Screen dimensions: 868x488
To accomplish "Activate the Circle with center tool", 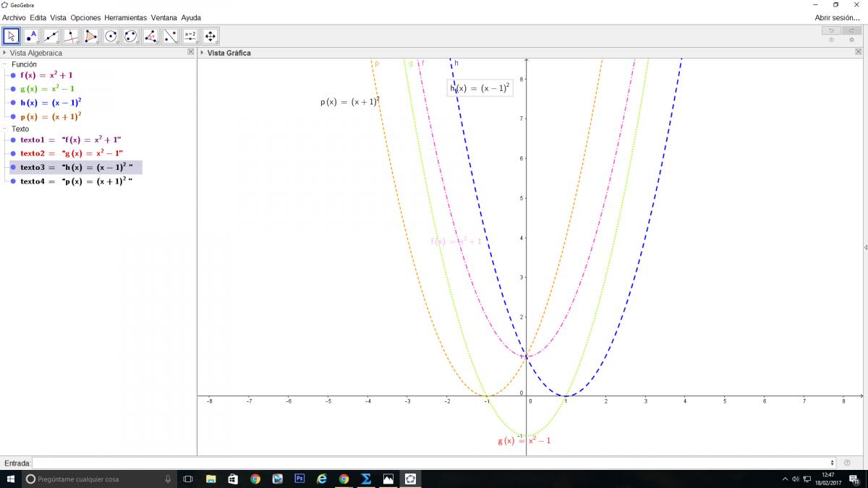I will (111, 35).
